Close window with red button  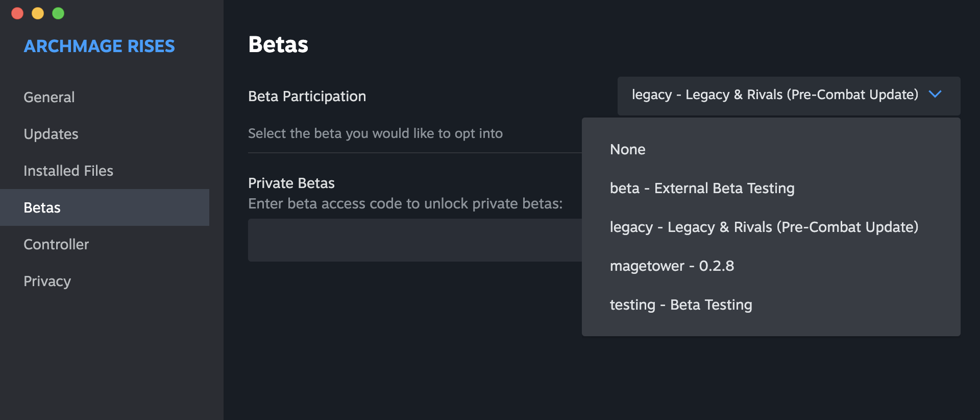pos(17,13)
